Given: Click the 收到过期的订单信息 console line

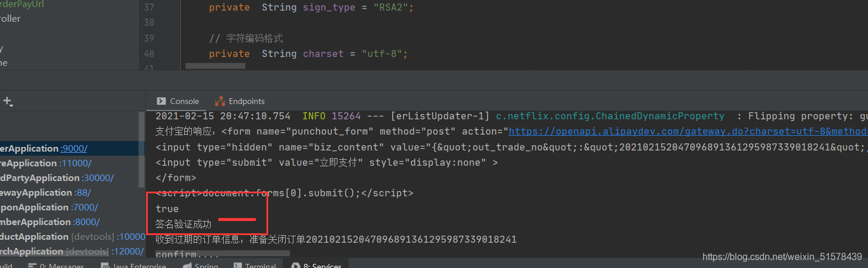Looking at the screenshot, I should (x=336, y=240).
